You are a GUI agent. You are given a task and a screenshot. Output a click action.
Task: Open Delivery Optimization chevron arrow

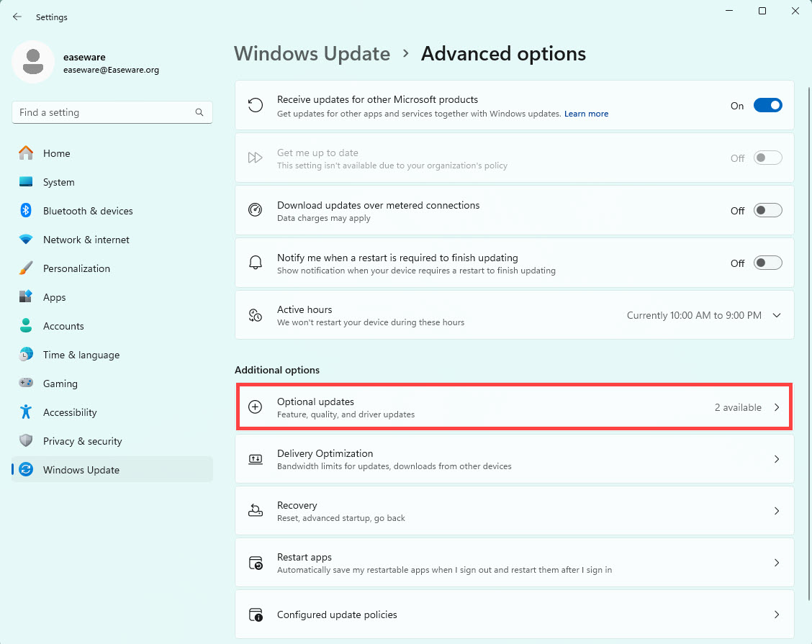(x=777, y=459)
